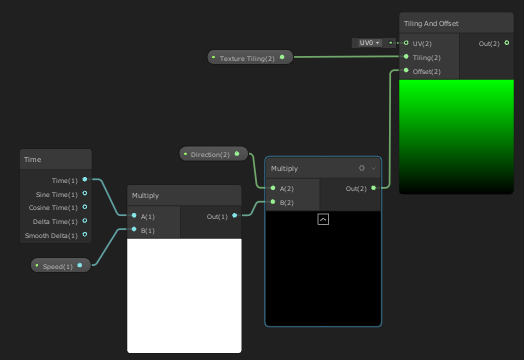The width and height of the screenshot is (524, 360).
Task: Click the gear icon on selected Multiply node
Action: coord(362,168)
